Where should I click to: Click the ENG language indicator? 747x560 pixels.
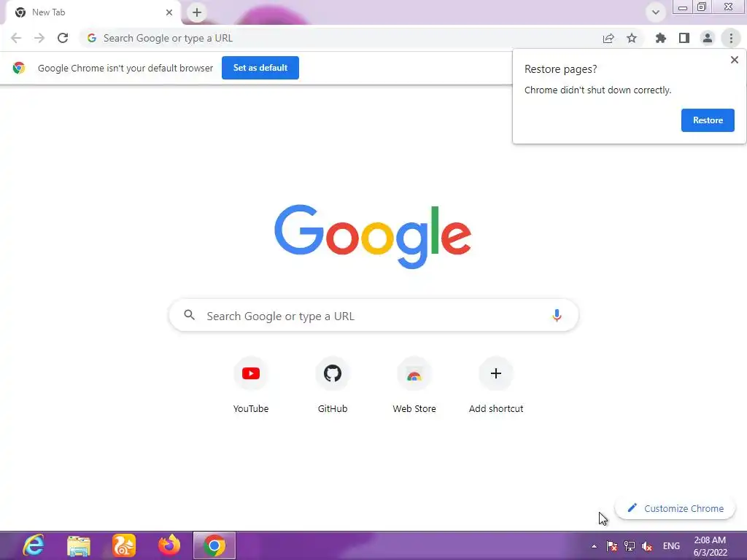(x=671, y=546)
